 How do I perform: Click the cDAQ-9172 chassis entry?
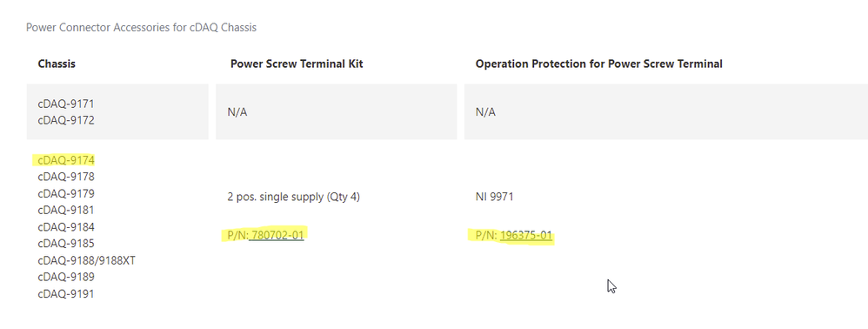click(x=66, y=120)
